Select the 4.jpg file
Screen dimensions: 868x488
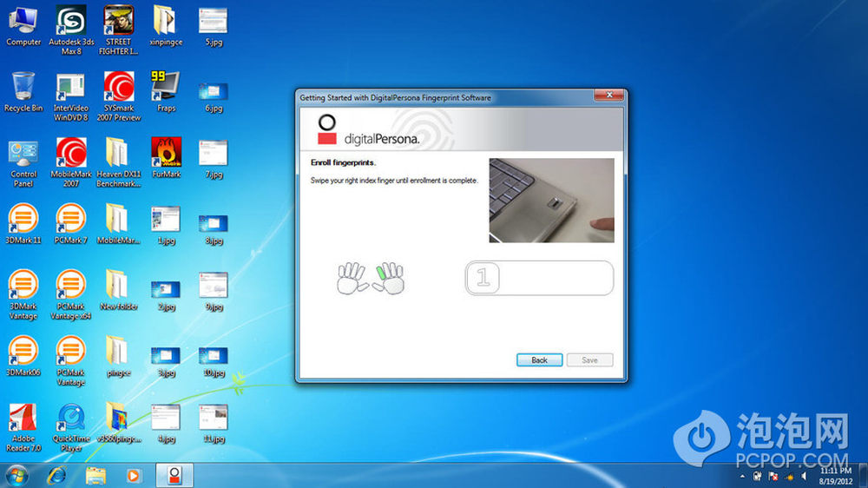pyautogui.click(x=166, y=424)
